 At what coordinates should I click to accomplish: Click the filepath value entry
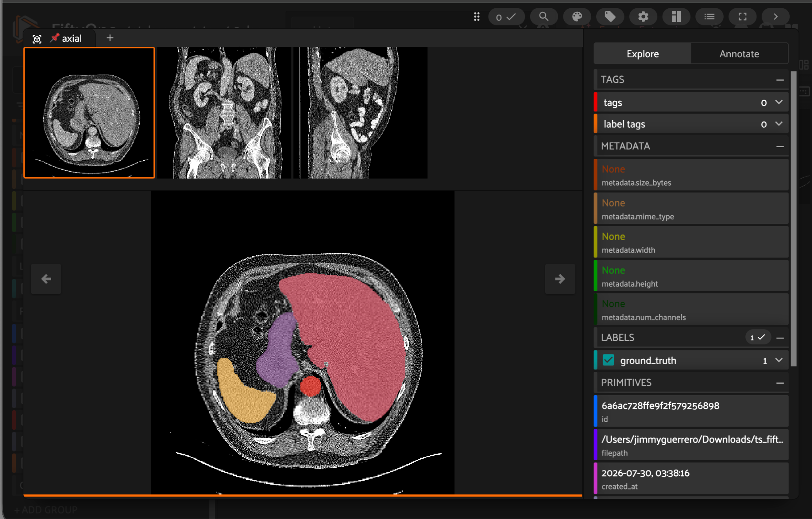pos(691,445)
